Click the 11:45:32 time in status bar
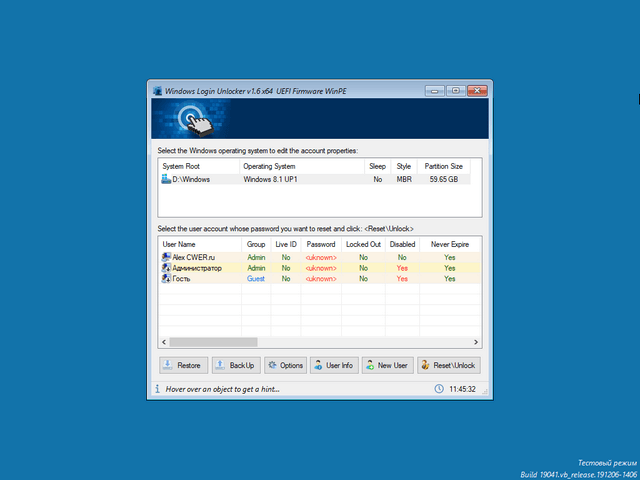Image resolution: width=640 pixels, height=480 pixels. tap(462, 389)
